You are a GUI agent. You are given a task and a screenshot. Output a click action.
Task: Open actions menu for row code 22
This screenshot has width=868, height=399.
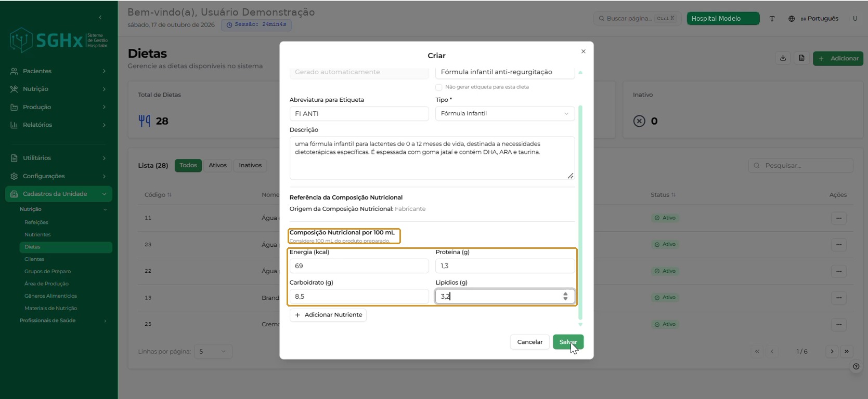[839, 271]
